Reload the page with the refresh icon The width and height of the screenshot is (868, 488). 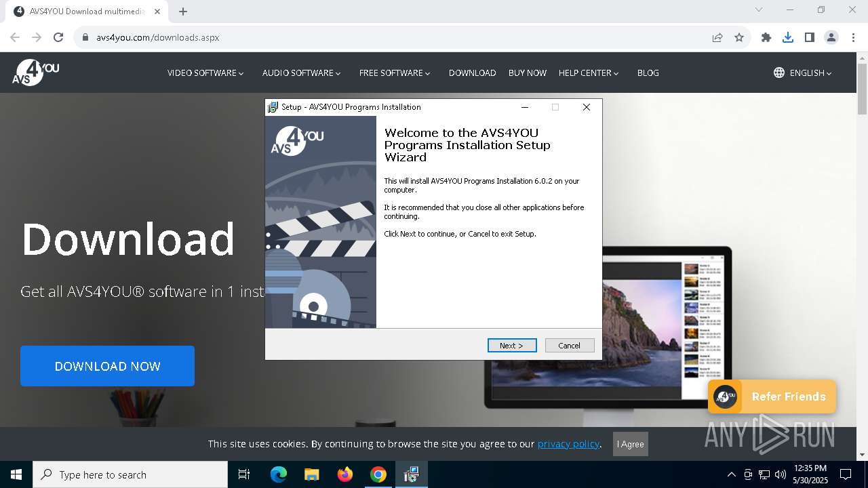click(58, 37)
